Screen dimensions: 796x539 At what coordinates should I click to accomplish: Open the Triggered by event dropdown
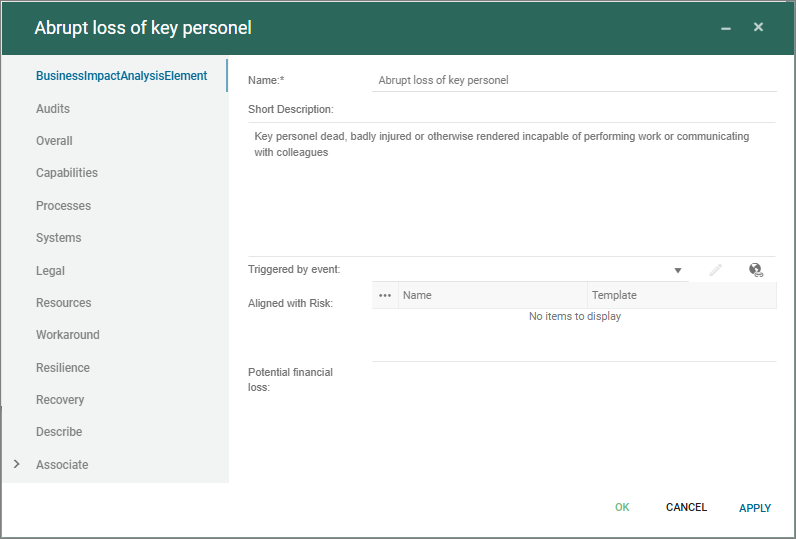pos(677,270)
